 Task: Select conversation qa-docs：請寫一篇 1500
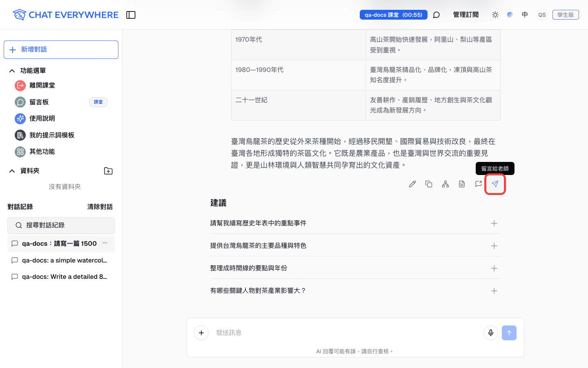click(x=59, y=244)
